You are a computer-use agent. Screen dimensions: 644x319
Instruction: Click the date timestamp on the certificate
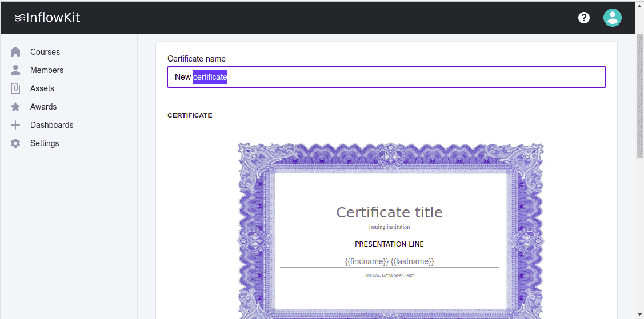[x=389, y=276]
